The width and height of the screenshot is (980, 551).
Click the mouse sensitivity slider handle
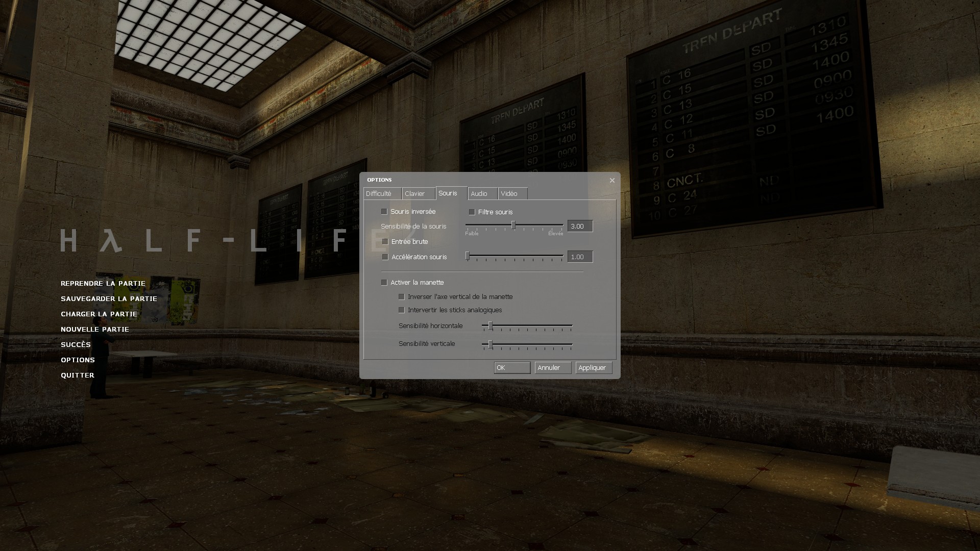pyautogui.click(x=513, y=226)
